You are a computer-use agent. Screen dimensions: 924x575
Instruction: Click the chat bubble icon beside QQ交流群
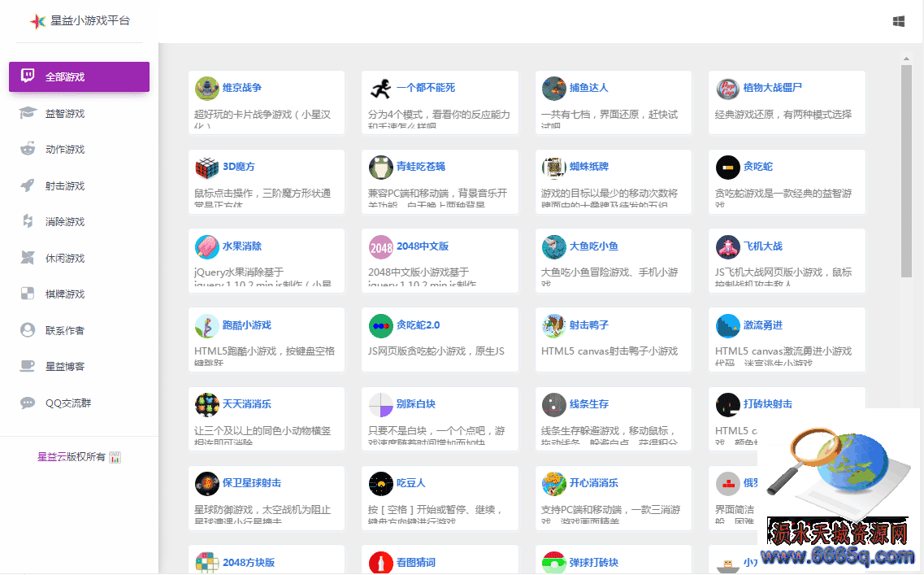(x=28, y=403)
